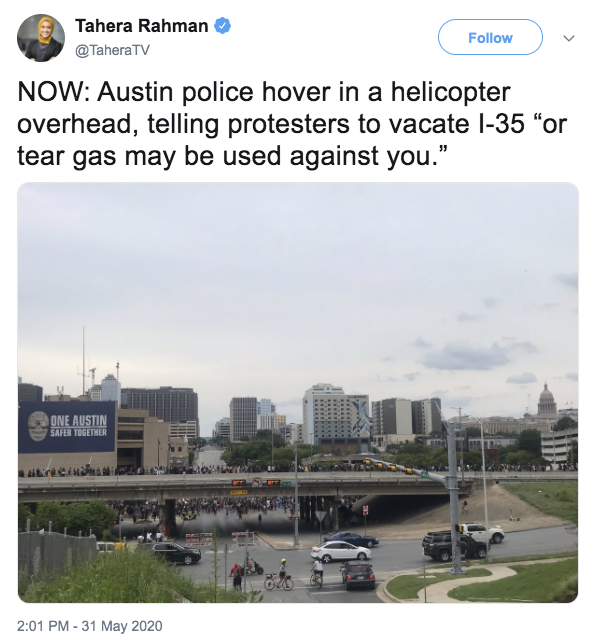602x640 pixels.
Task: Expand the tweet options chevron
Action: coord(569,38)
